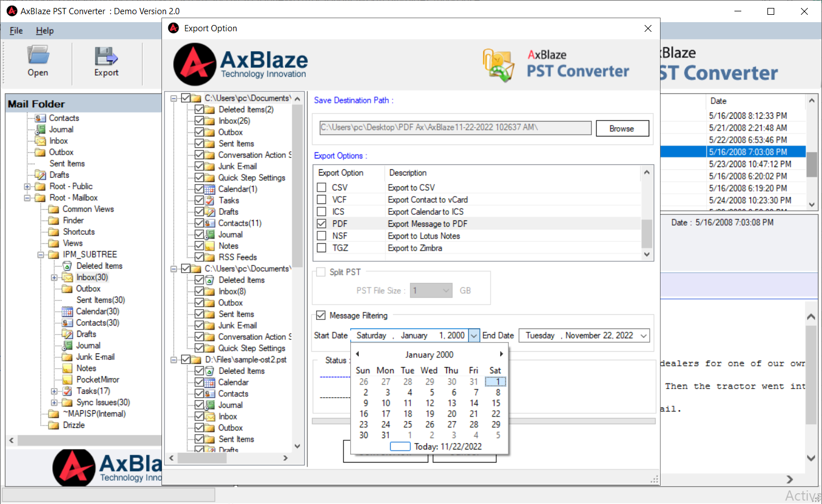The height and width of the screenshot is (504, 822).
Task: Close the Export Option dialog
Action: point(648,28)
